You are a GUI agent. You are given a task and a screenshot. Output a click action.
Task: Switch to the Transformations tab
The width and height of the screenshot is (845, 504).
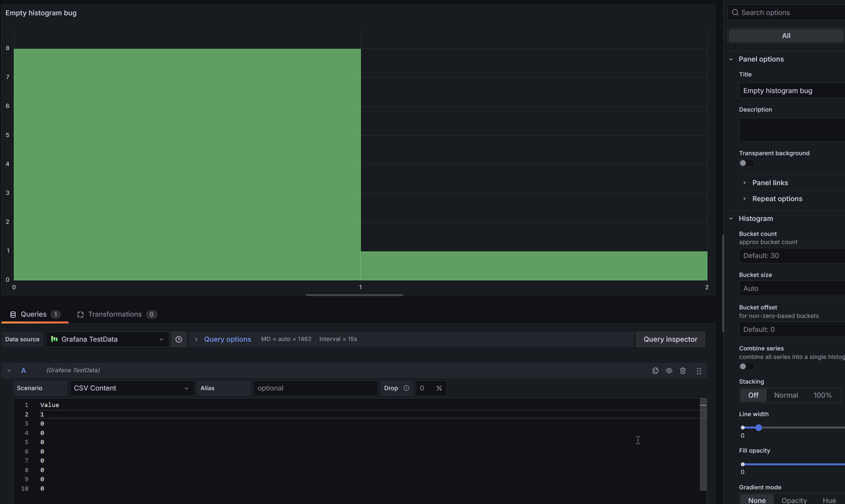[x=117, y=315]
